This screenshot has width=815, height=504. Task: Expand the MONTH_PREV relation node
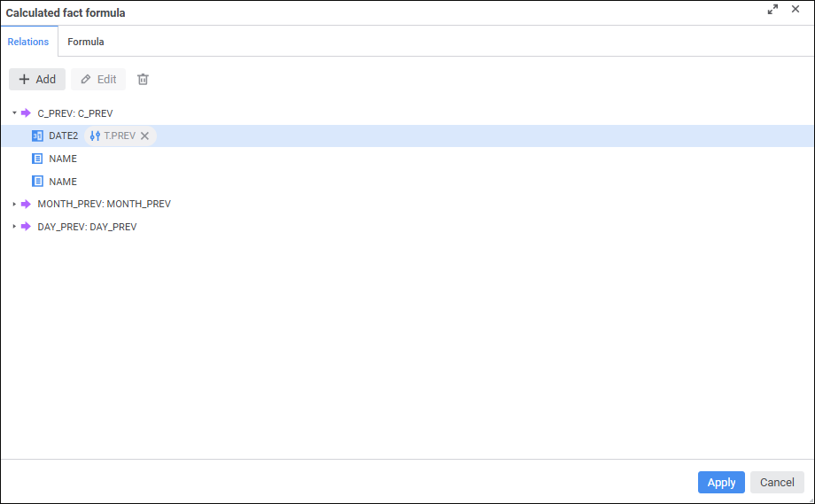[x=14, y=204]
